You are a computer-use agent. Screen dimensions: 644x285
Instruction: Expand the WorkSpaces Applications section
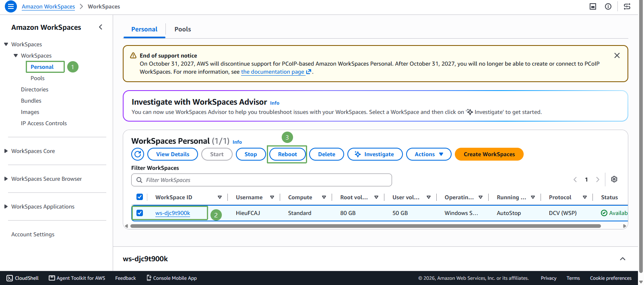(6, 207)
